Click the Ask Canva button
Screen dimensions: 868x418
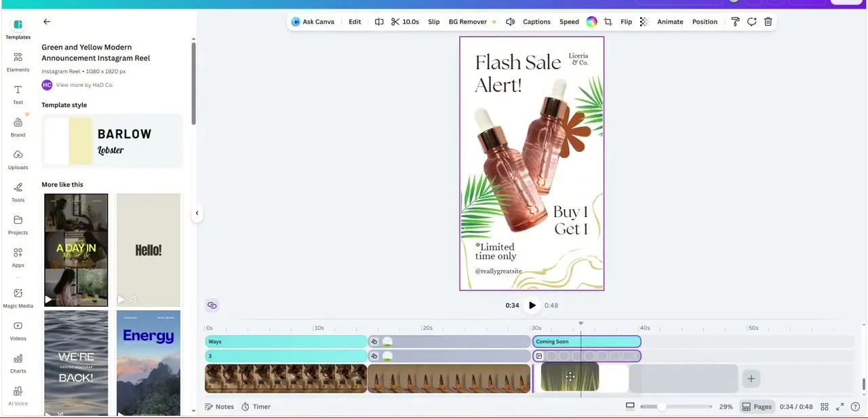tap(313, 22)
